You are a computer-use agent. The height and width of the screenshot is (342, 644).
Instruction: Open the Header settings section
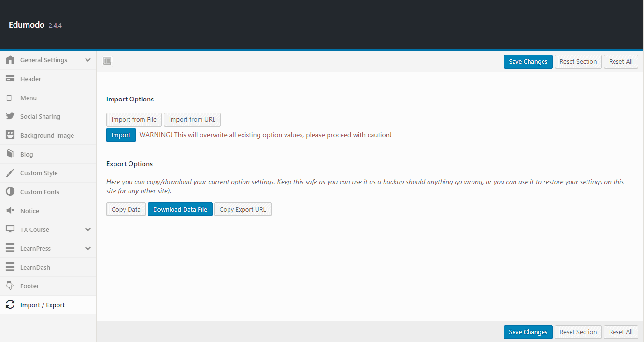(x=30, y=79)
